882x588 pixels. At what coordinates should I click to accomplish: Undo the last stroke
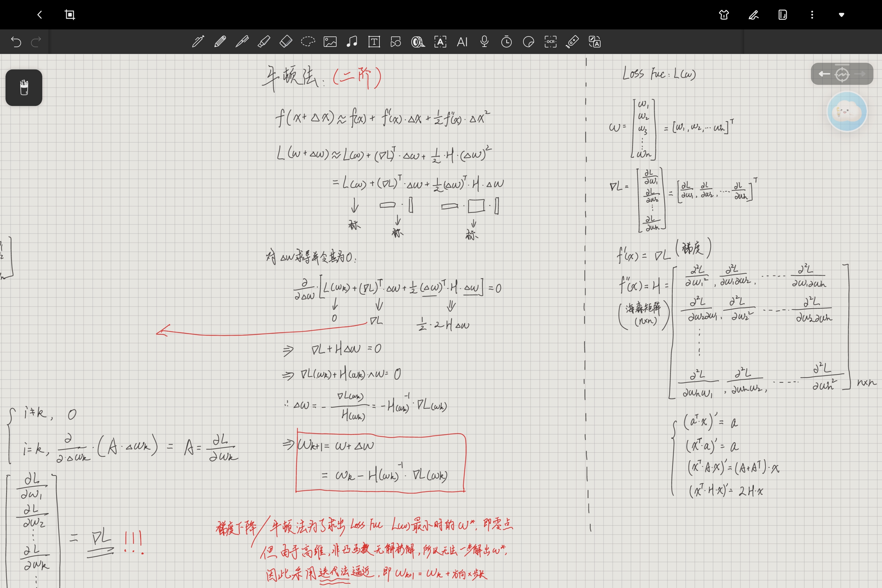click(16, 42)
